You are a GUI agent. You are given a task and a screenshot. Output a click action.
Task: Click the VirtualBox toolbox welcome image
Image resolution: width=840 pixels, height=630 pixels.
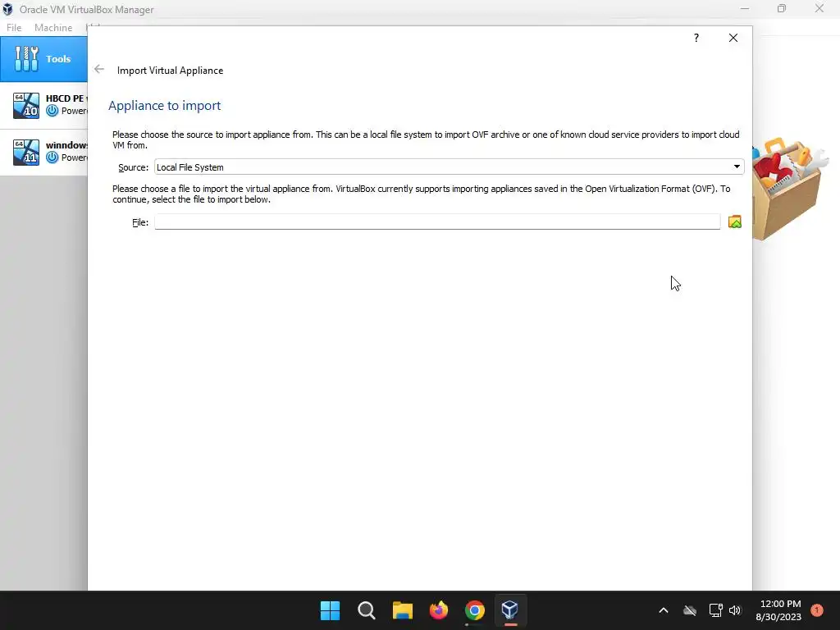[x=790, y=189]
